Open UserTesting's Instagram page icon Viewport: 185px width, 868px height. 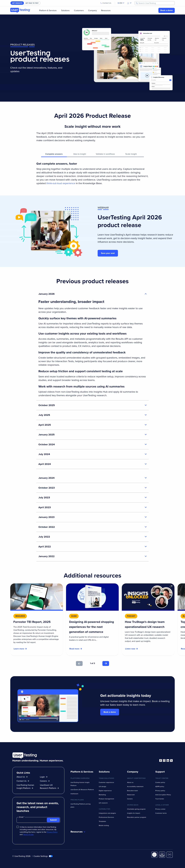coord(164,760)
